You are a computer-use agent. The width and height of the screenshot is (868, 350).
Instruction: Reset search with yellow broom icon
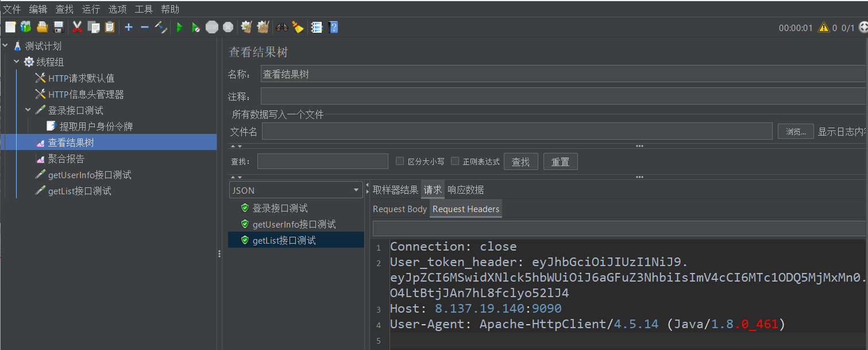point(298,27)
